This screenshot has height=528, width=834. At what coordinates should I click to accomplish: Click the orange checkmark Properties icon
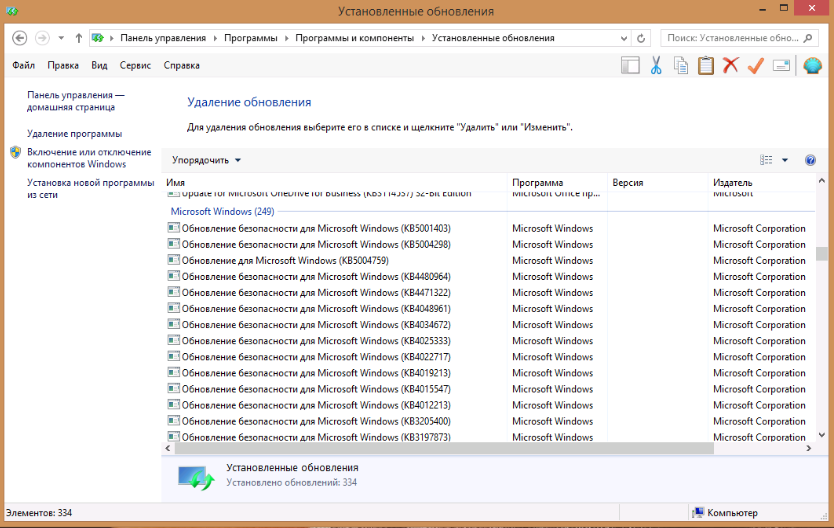pyautogui.click(x=756, y=65)
